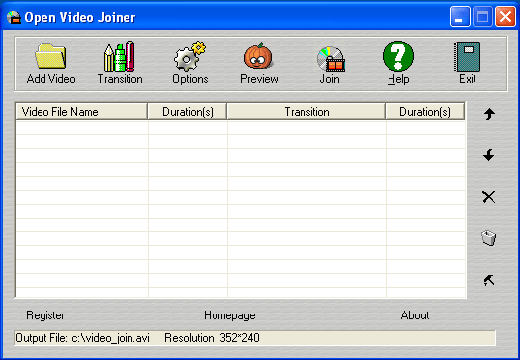Image resolution: width=520 pixels, height=360 pixels.
Task: Open Options gear icon
Action: point(190,57)
